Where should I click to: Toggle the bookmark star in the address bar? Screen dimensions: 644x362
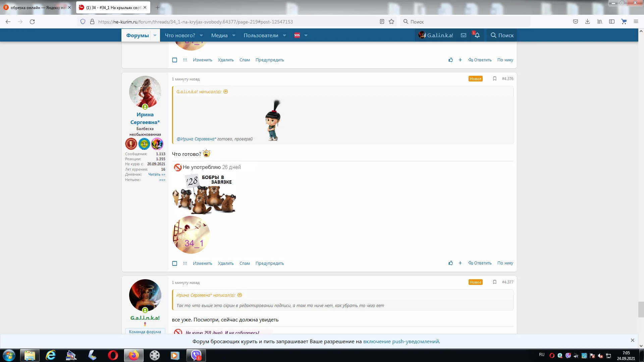point(392,21)
